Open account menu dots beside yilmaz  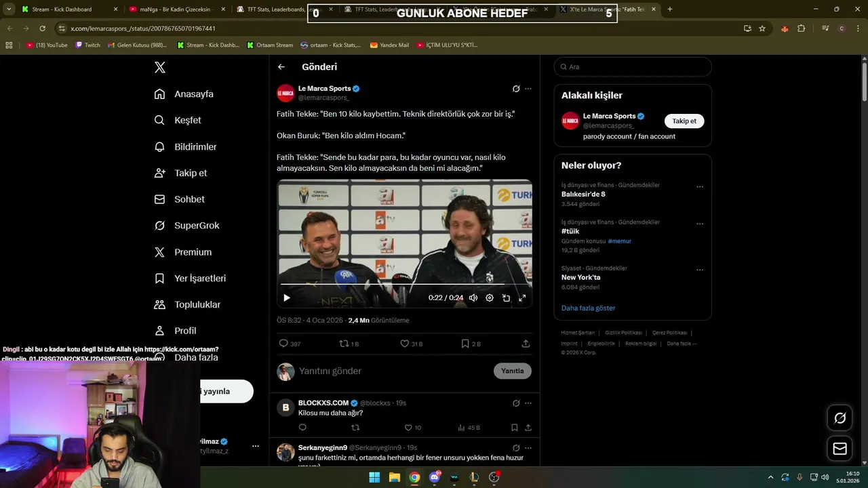256,446
